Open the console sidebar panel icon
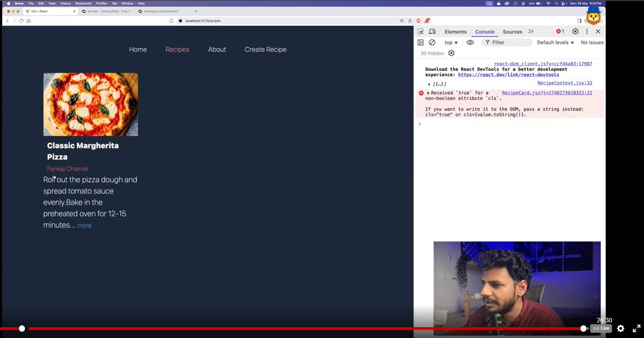644x338 pixels. click(420, 42)
